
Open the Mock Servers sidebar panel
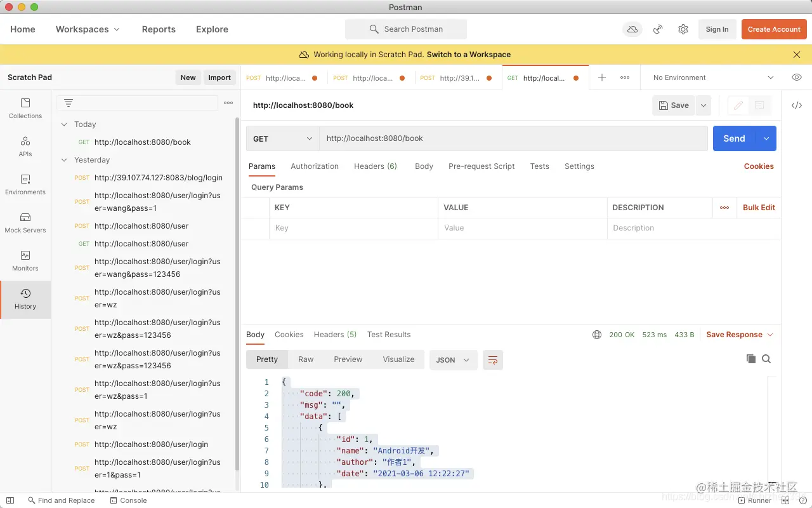tap(25, 223)
